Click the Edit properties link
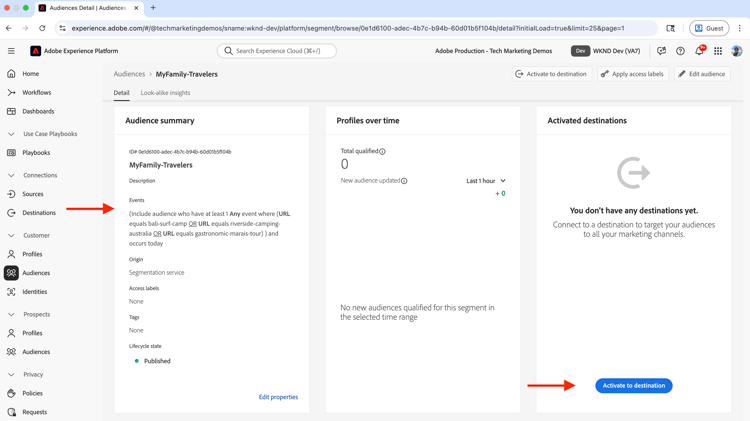Image resolution: width=750 pixels, height=421 pixels. click(x=278, y=397)
